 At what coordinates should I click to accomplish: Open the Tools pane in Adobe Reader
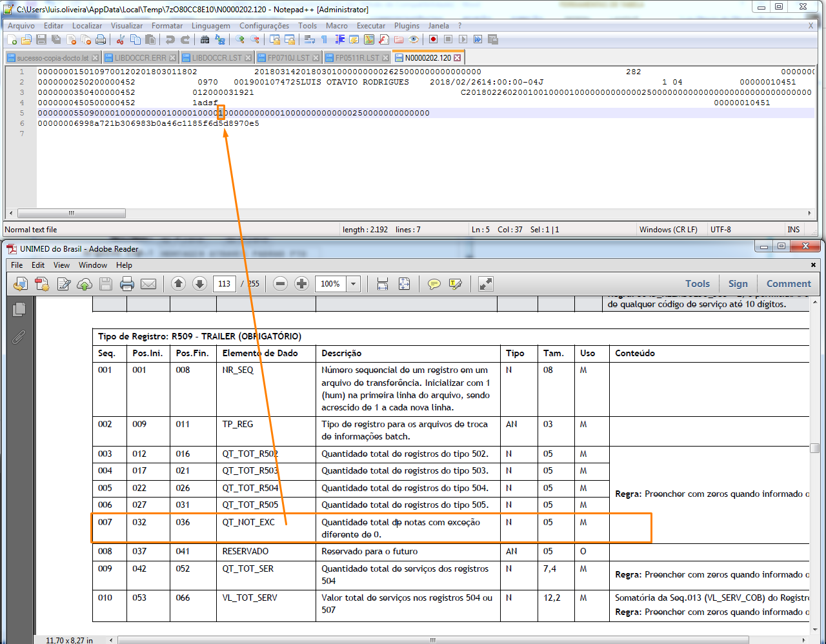(x=698, y=284)
